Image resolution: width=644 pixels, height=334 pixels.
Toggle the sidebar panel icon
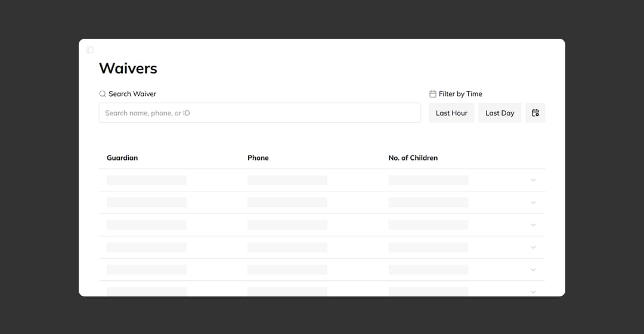point(90,50)
